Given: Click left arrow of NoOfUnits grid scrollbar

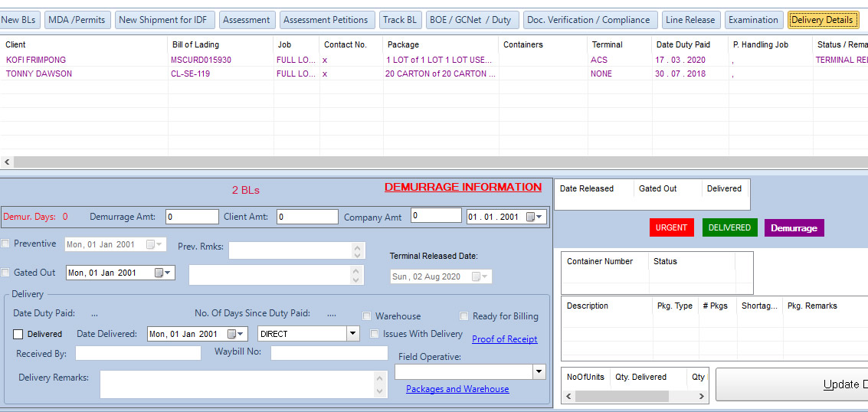Looking at the screenshot, I should pos(568,397).
